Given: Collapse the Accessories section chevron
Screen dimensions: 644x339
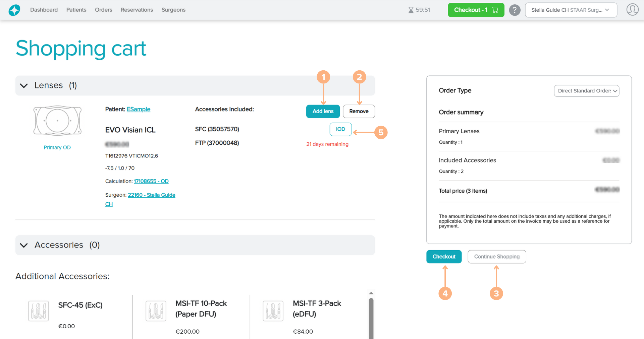Looking at the screenshot, I should [24, 245].
